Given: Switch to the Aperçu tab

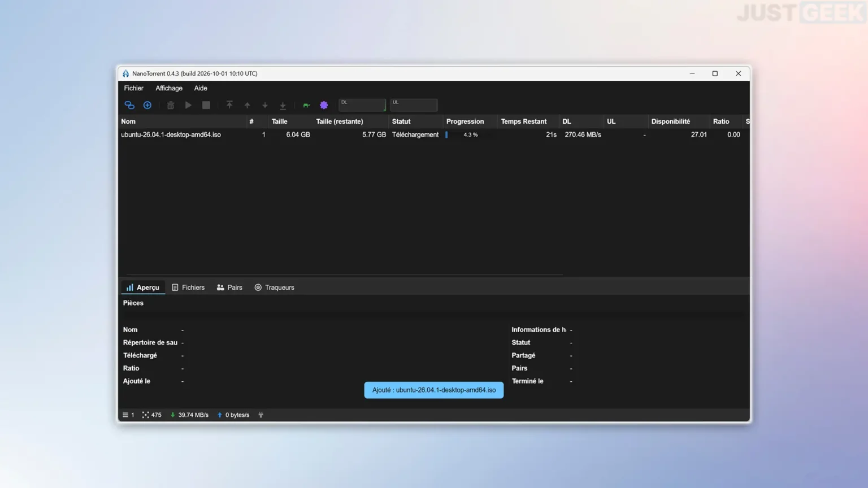Looking at the screenshot, I should coord(143,287).
